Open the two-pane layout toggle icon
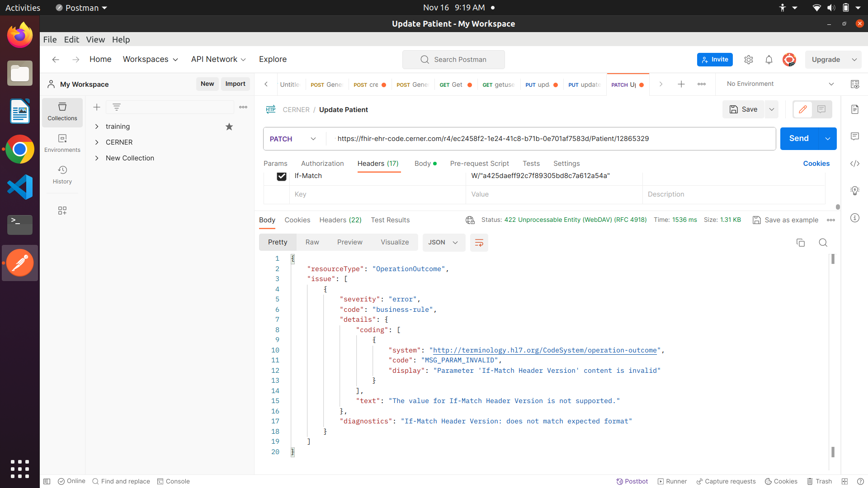This screenshot has width=868, height=488. point(844,481)
